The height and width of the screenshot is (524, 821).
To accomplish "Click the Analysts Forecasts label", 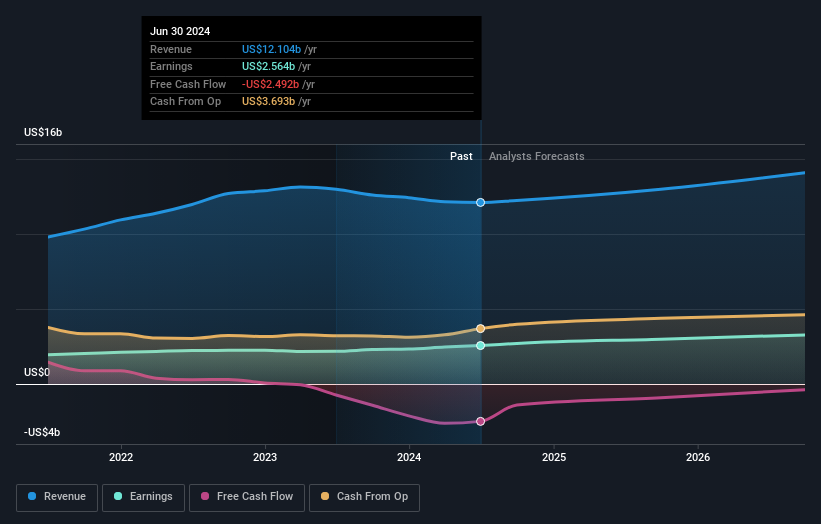I will tap(537, 156).
